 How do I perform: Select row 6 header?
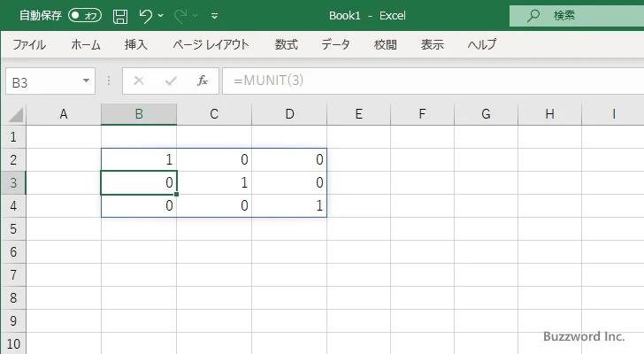click(x=13, y=251)
